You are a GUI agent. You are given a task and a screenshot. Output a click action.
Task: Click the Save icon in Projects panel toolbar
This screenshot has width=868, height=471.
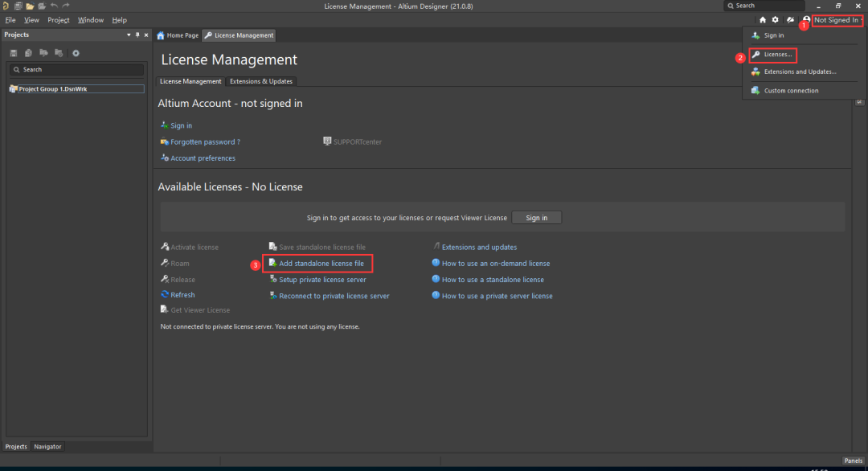pos(14,53)
